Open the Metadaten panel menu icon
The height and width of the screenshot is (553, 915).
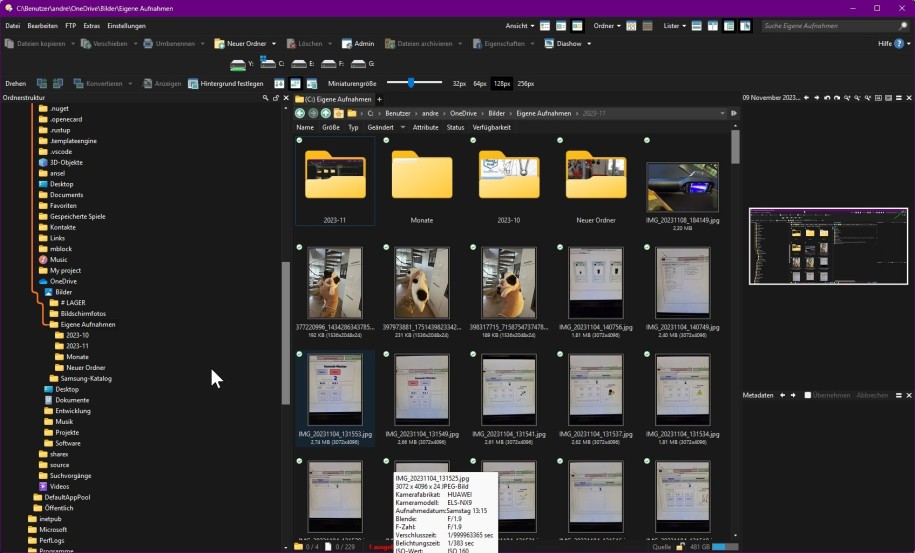click(x=899, y=396)
